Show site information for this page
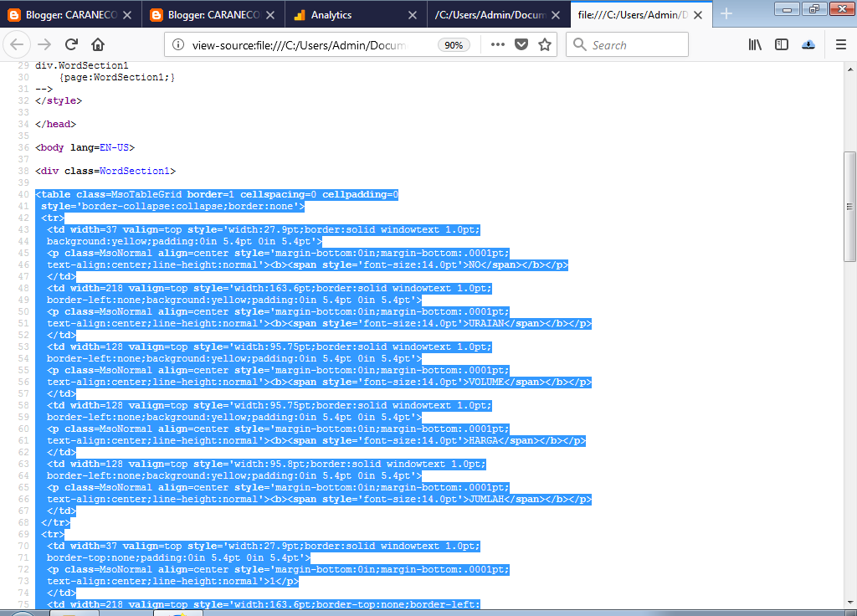 point(177,45)
